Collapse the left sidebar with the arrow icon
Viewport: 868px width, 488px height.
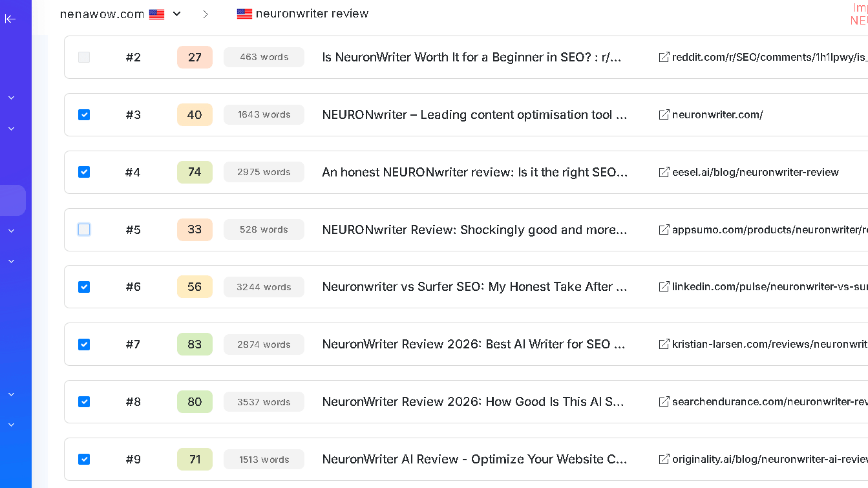tap(10, 19)
